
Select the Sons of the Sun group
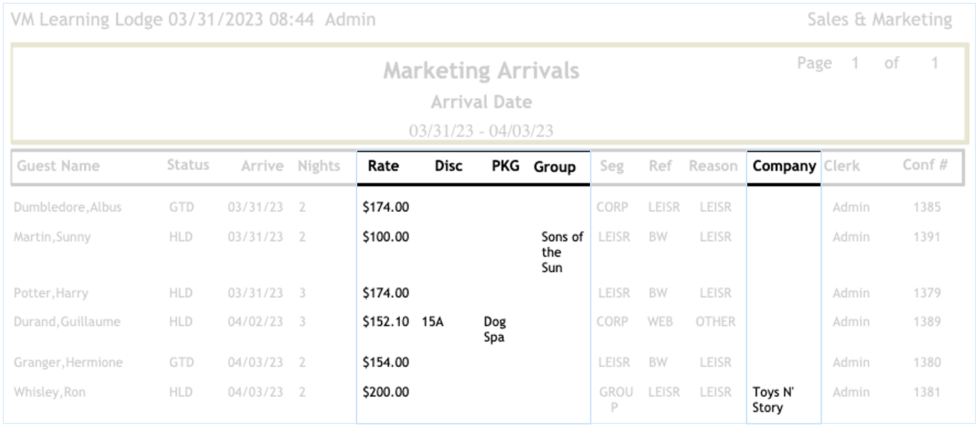click(562, 252)
